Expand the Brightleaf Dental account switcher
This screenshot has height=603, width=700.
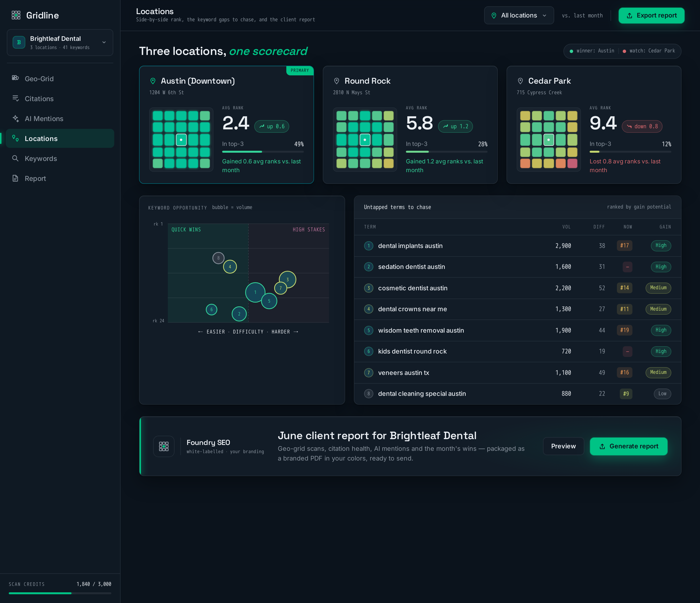(x=60, y=42)
